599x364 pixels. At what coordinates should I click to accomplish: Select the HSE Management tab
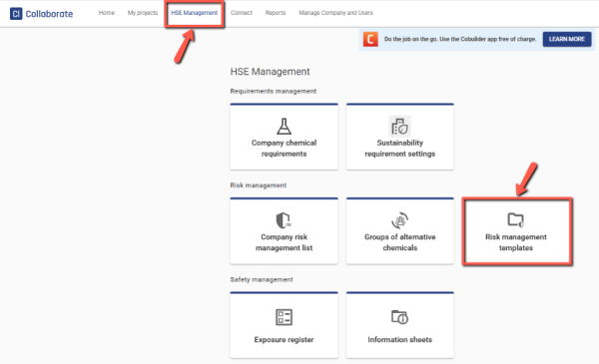194,13
